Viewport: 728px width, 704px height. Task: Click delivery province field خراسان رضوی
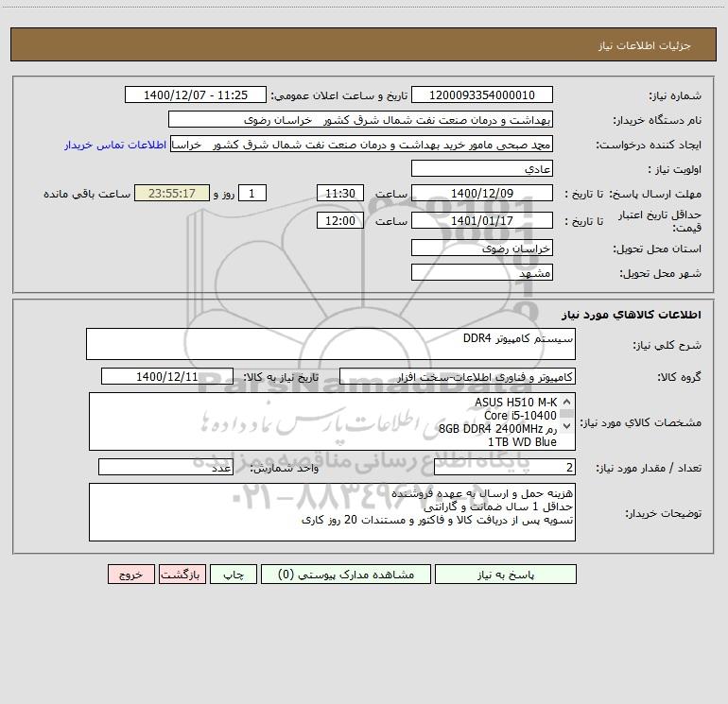click(482, 249)
